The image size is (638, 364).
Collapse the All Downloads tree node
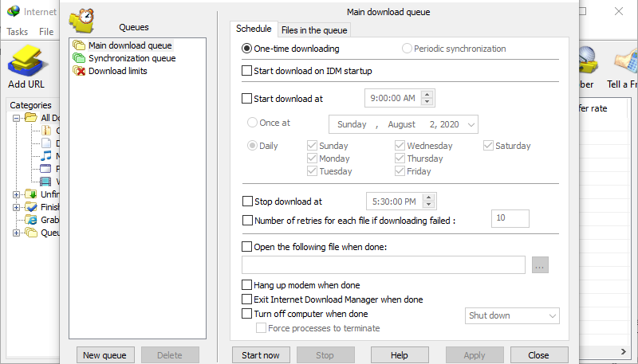(17, 118)
